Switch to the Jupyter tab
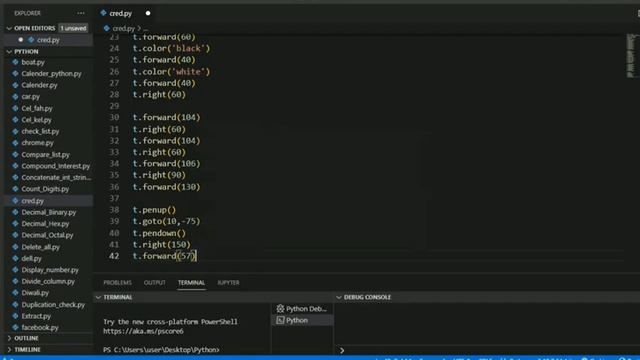 click(228, 282)
